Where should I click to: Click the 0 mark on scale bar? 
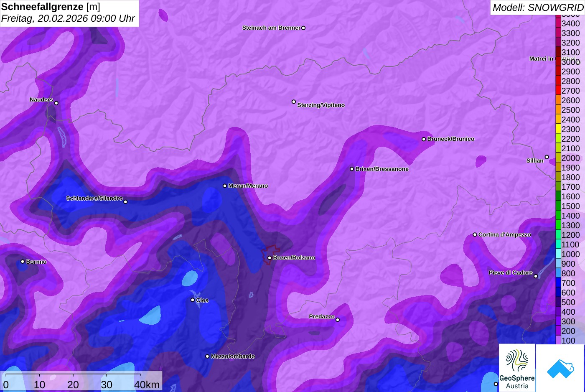[6, 384]
